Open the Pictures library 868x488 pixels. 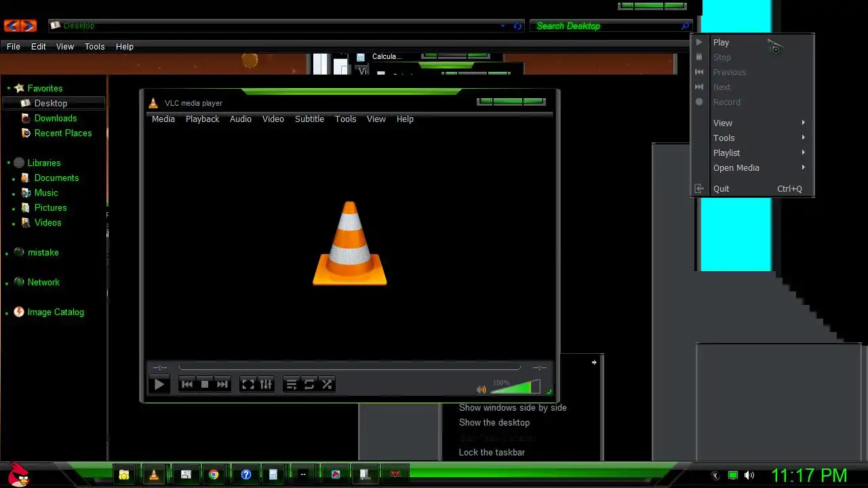(51, 207)
